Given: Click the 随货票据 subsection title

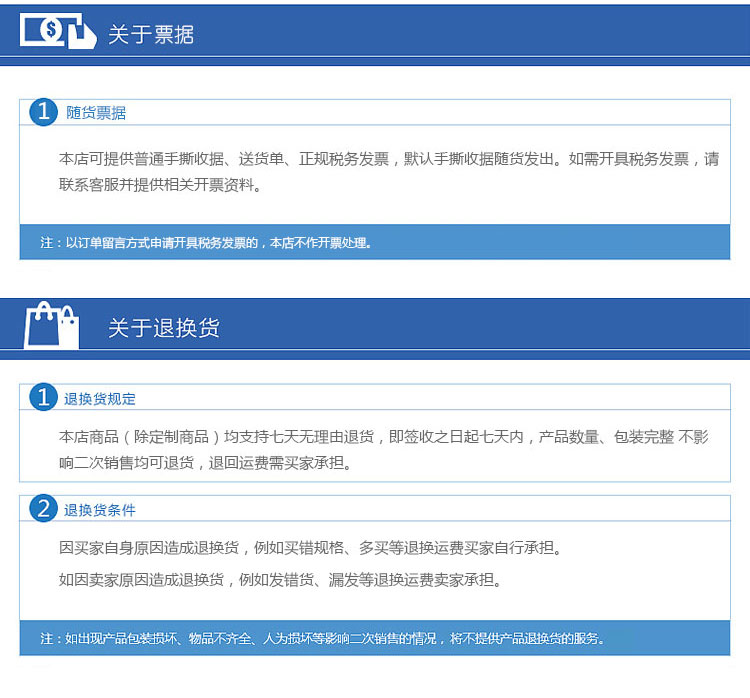Looking at the screenshot, I should pyautogui.click(x=96, y=113).
